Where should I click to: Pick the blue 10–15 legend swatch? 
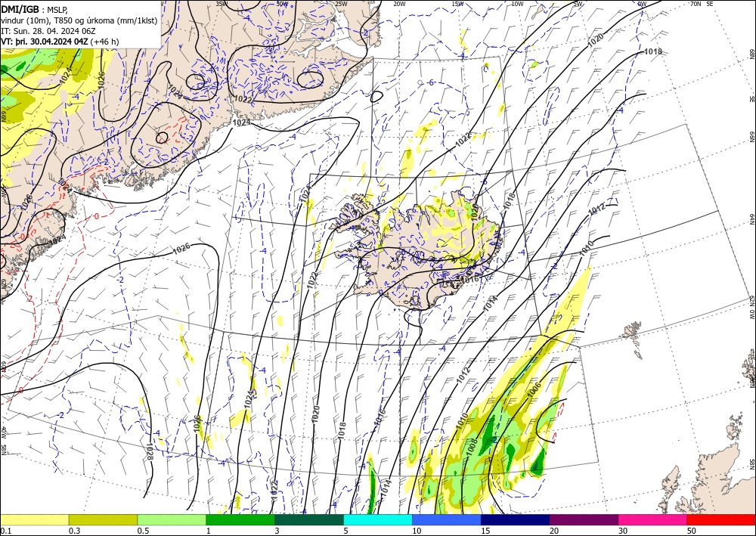point(447,520)
